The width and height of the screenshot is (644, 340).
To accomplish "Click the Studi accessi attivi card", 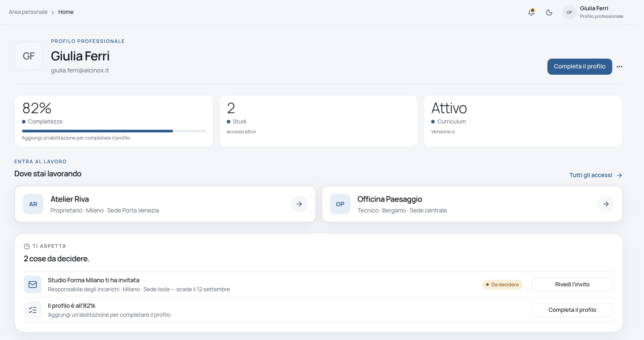I will click(x=318, y=121).
